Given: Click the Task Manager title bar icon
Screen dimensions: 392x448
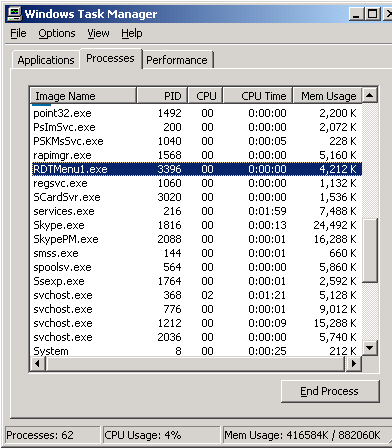Looking at the screenshot, I should pos(15,14).
